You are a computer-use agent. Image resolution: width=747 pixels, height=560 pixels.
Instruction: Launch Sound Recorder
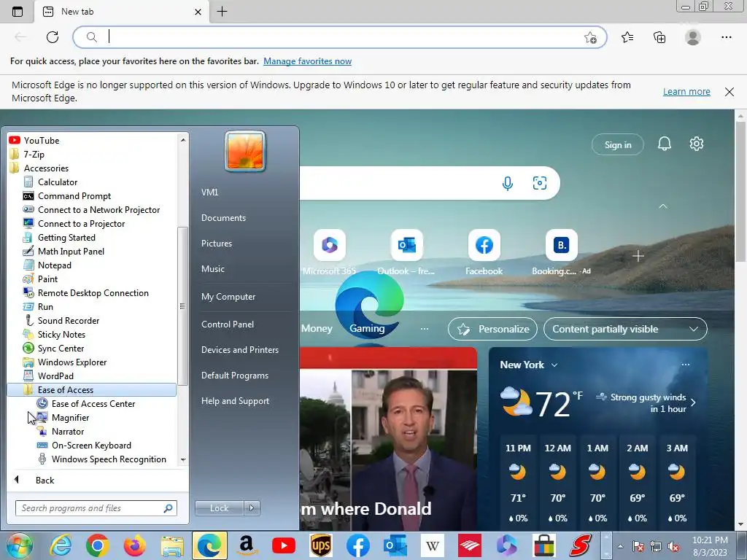(68, 321)
